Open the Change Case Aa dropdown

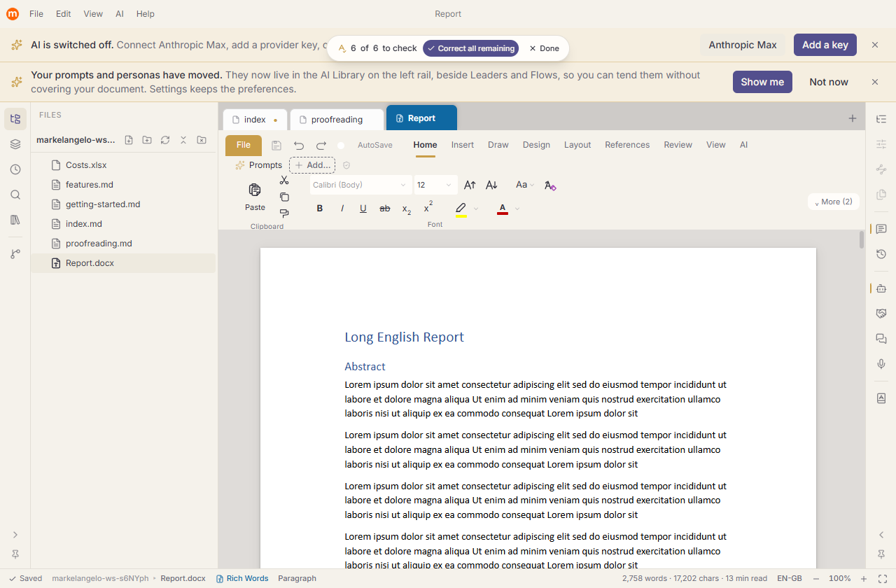pyautogui.click(x=524, y=185)
